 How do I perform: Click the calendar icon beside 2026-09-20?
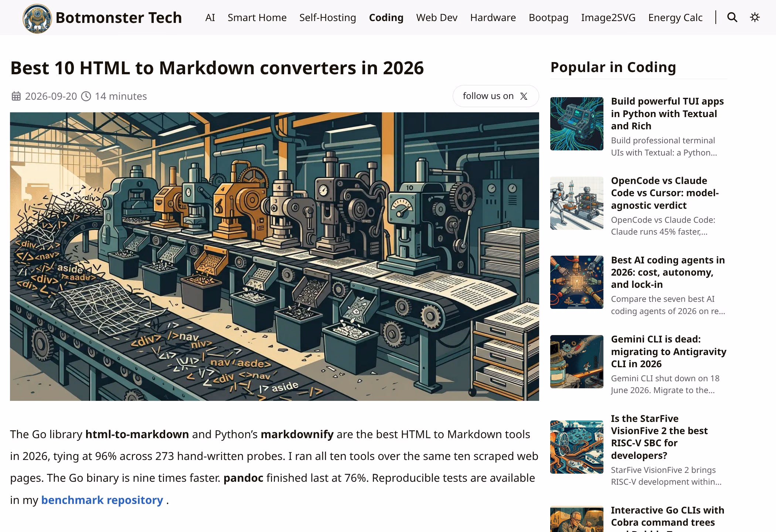pos(16,96)
